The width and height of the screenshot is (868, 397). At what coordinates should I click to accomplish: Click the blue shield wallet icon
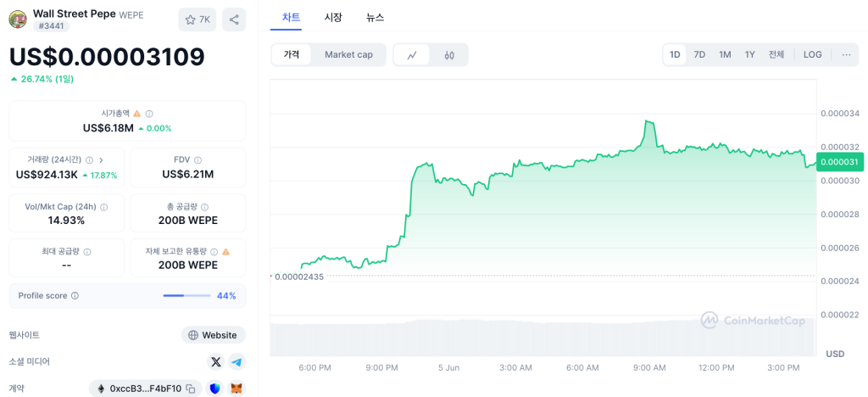[214, 389]
